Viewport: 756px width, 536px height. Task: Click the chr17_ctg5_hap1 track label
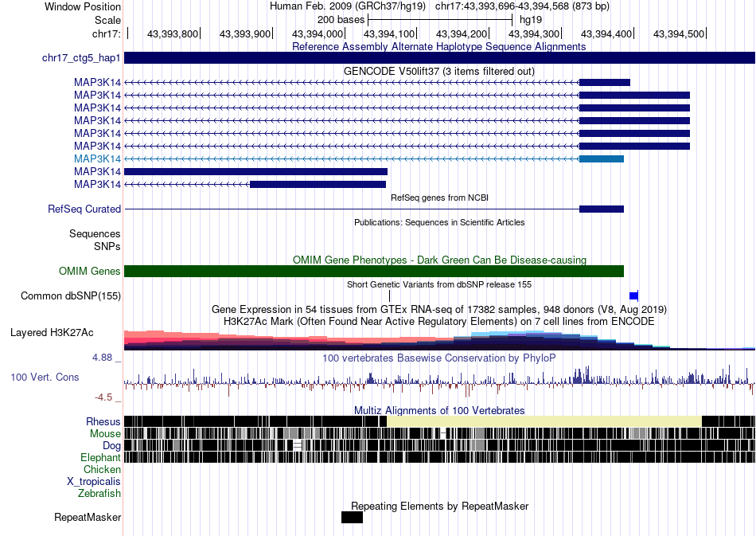click(x=81, y=58)
